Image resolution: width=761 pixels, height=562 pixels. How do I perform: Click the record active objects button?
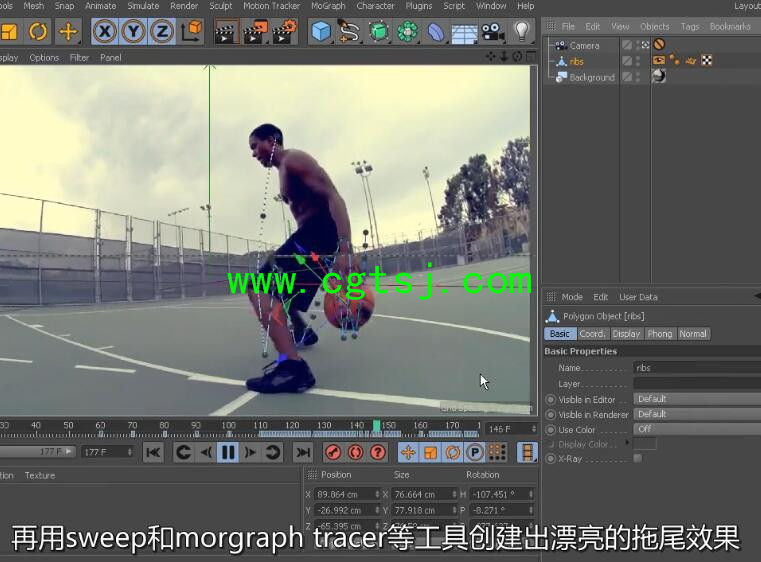[333, 452]
